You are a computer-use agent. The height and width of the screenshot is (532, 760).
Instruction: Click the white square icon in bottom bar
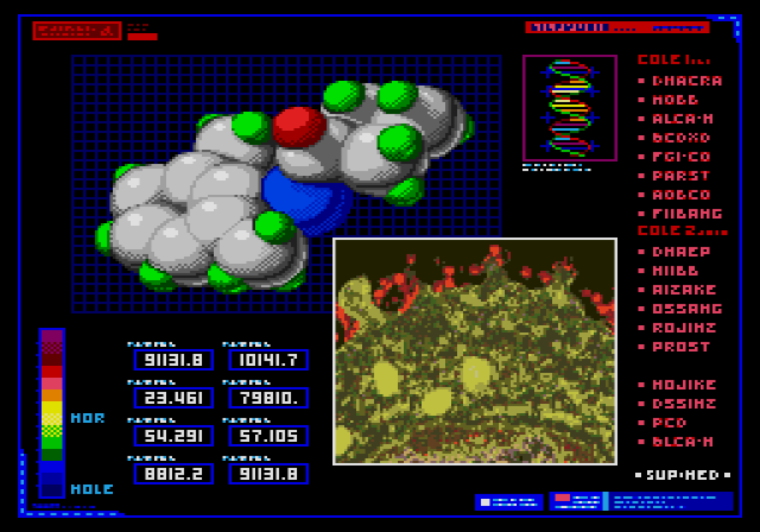point(485,502)
